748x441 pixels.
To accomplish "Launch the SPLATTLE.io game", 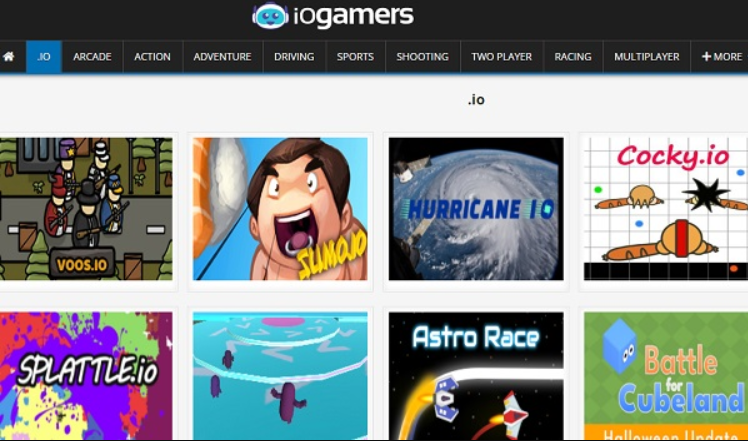I will [86, 376].
